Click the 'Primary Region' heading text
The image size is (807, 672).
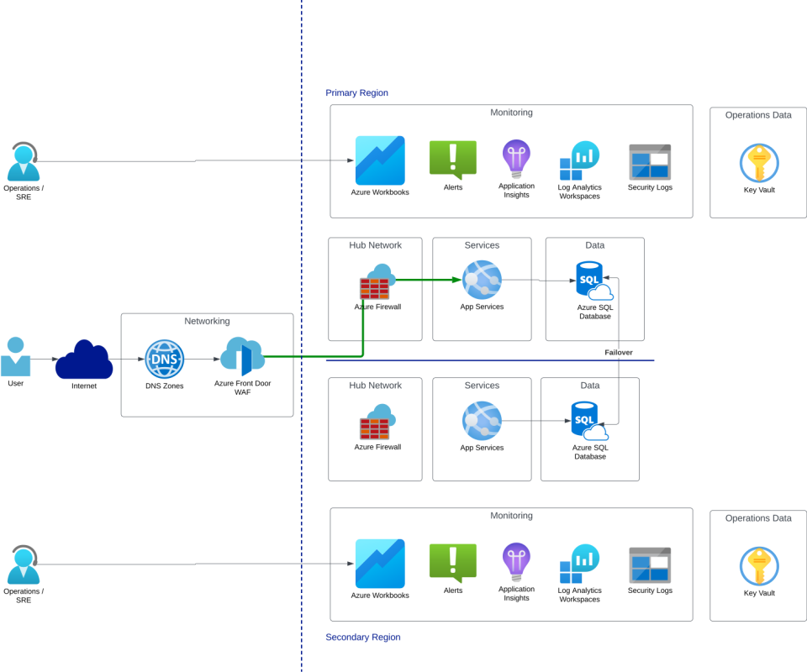click(x=356, y=93)
